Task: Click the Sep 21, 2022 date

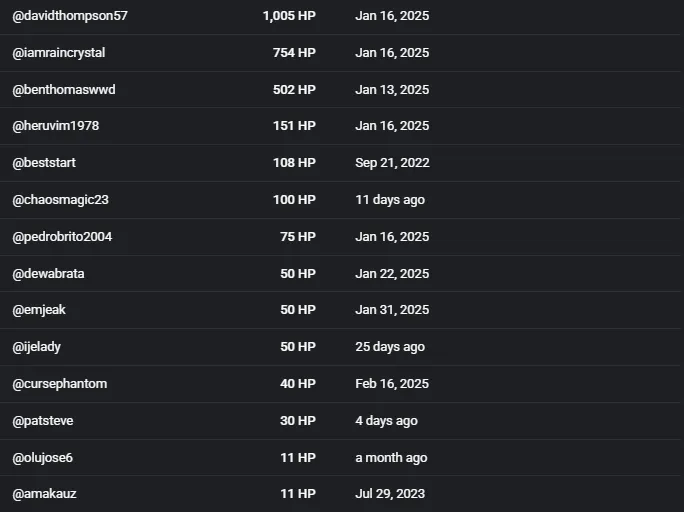Action: 393,163
